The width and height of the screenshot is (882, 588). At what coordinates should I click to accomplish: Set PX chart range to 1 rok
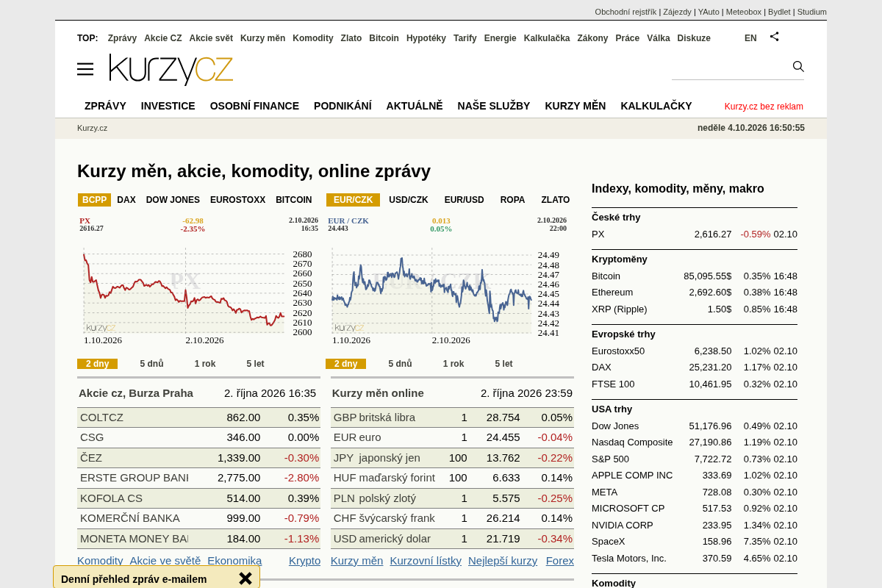point(205,364)
